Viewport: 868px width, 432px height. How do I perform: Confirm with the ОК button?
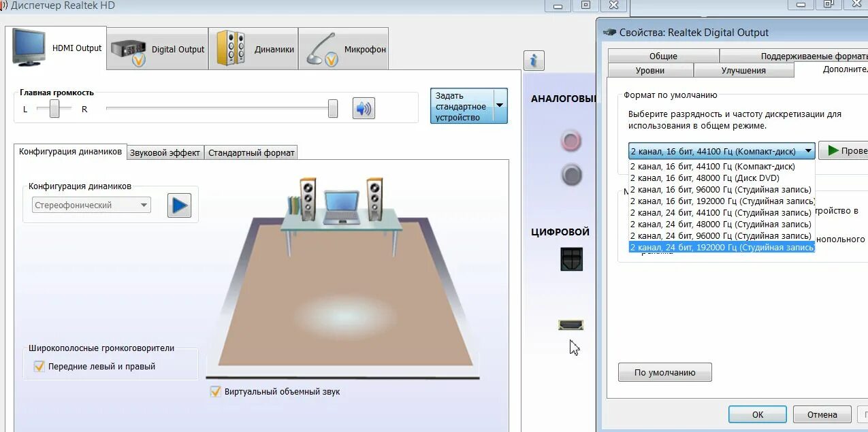tap(758, 414)
